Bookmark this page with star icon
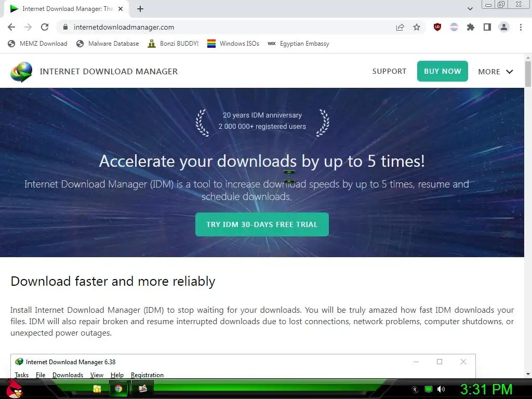The width and height of the screenshot is (532, 399). 417,27
